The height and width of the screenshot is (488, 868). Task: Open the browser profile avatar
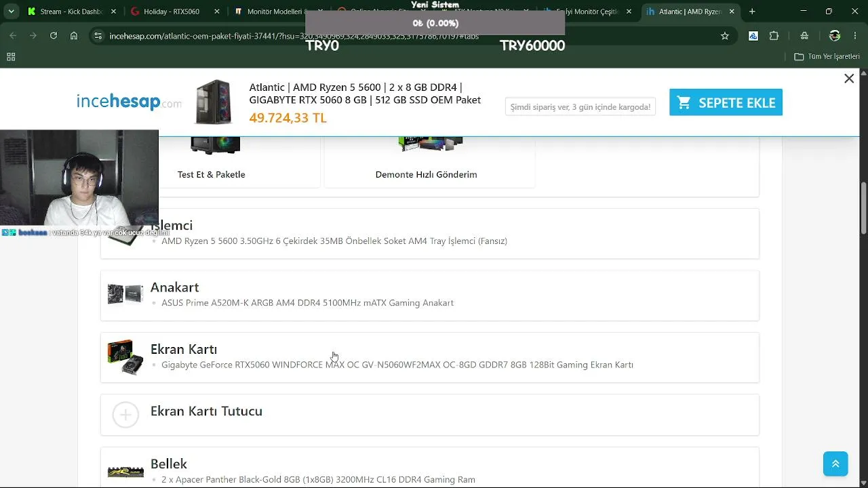point(835,36)
